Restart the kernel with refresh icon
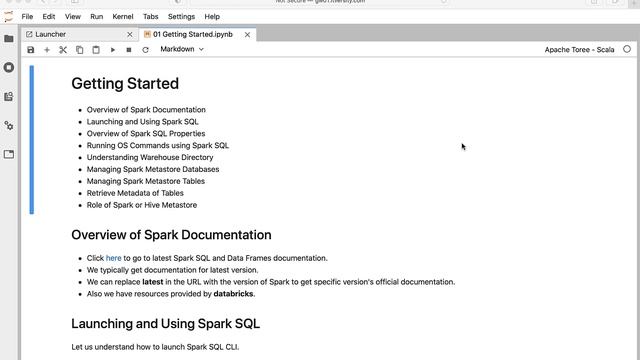The height and width of the screenshot is (360, 640). [145, 50]
